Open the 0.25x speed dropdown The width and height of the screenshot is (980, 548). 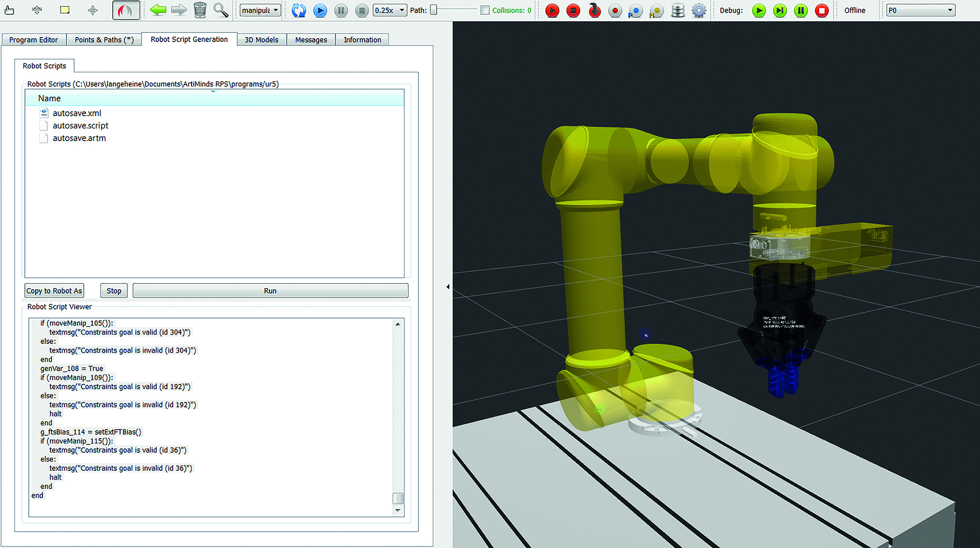point(389,10)
